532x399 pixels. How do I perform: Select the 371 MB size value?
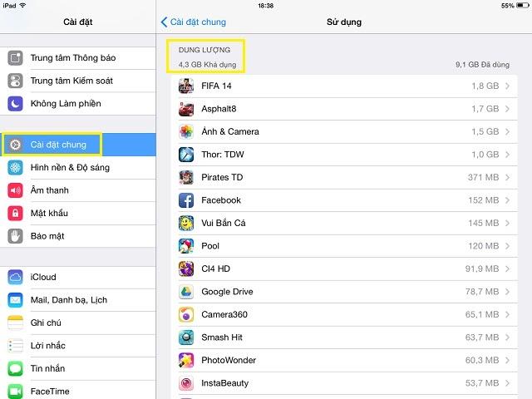coord(484,177)
